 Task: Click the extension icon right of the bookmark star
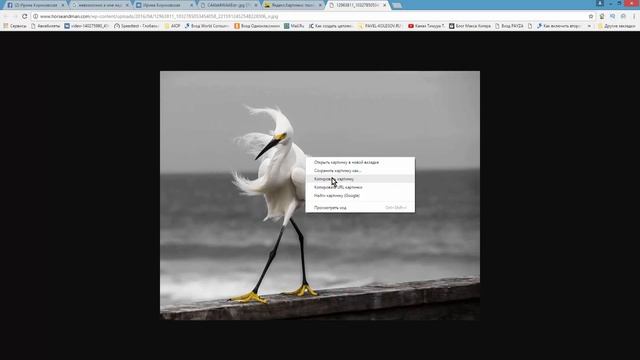click(602, 16)
